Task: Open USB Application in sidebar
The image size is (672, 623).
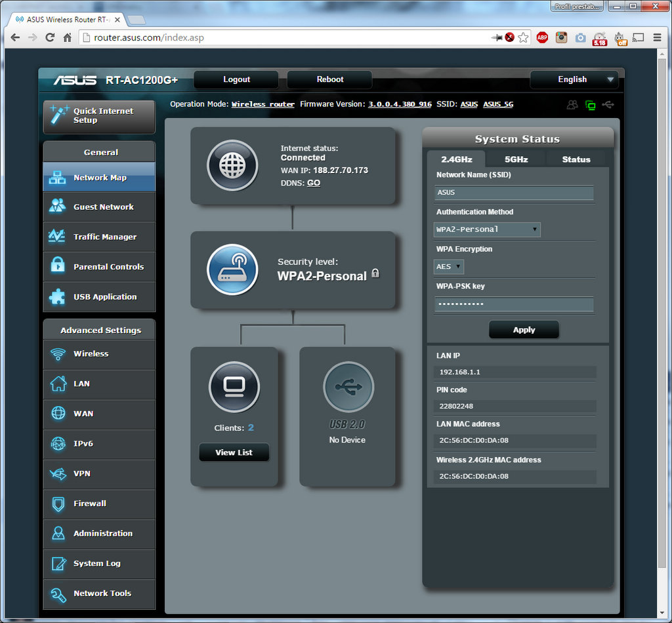Action: point(99,296)
